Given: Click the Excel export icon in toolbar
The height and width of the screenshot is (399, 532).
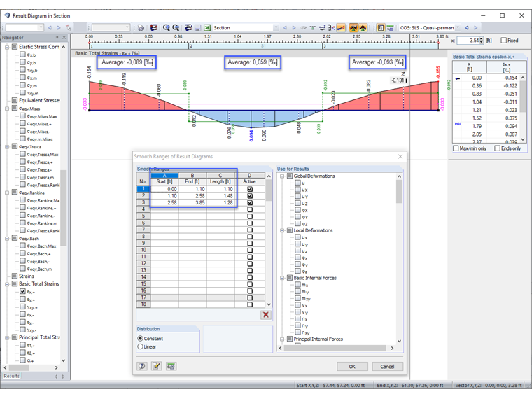Looking at the screenshot, I should point(207,28).
